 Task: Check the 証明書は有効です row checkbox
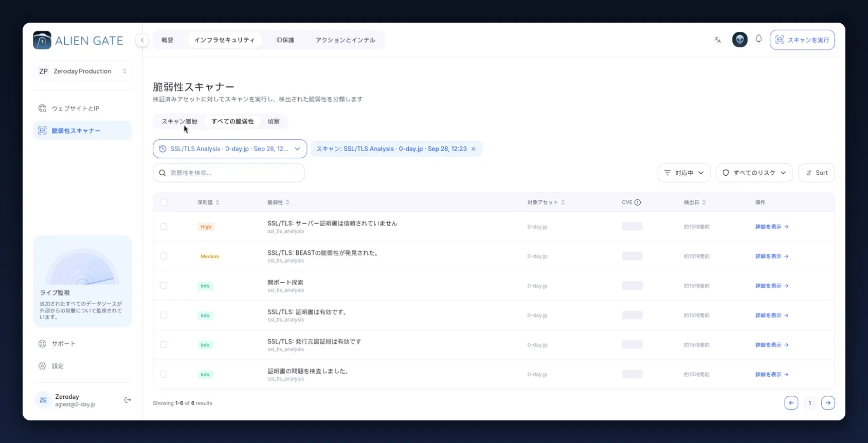pos(164,315)
